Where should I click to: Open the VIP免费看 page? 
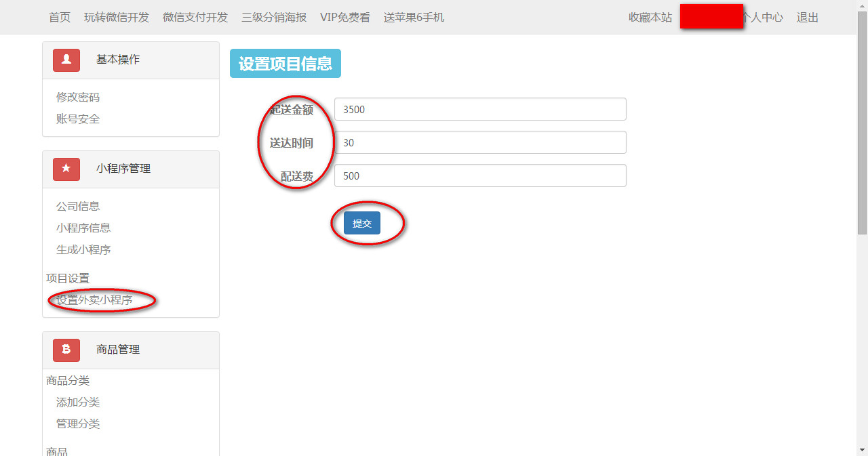point(345,18)
